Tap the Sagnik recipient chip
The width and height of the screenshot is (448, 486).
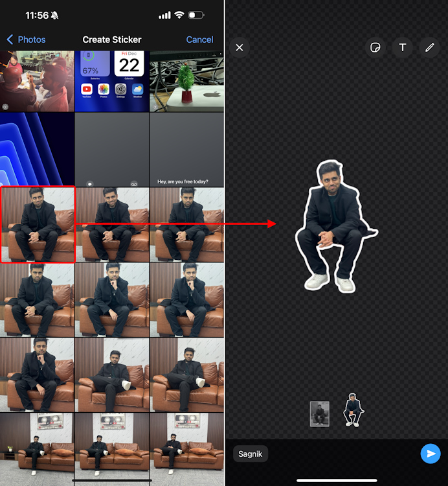[251, 454]
